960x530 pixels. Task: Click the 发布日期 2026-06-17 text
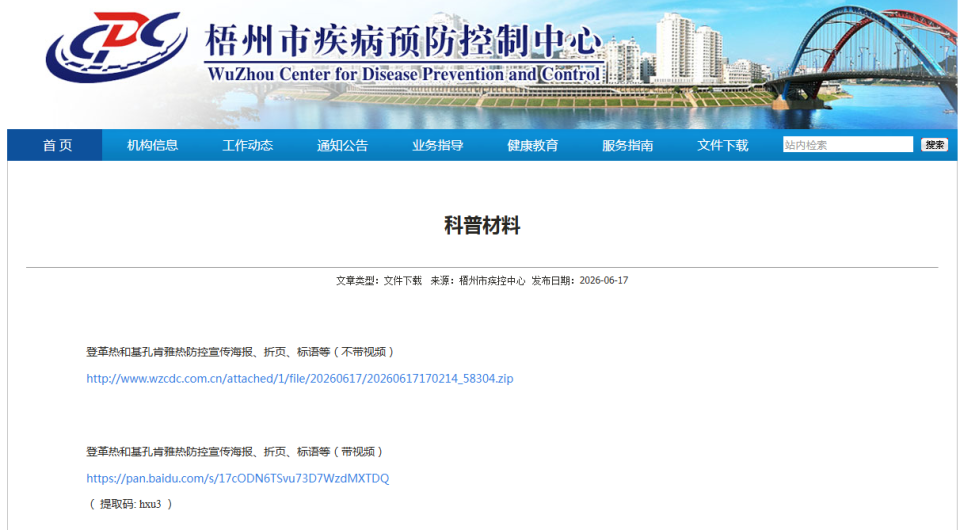tap(580, 280)
